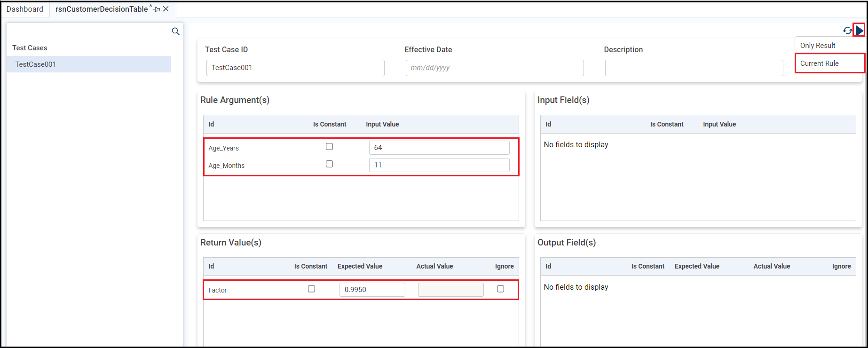Viewport: 868px width, 348px height.
Task: Click the refresh icon at top right
Action: [x=847, y=31]
